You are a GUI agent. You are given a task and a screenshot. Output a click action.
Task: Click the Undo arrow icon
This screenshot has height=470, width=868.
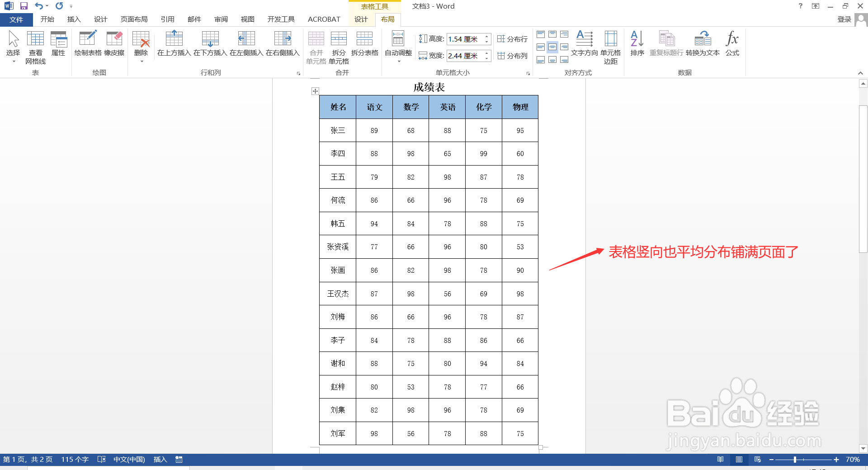(39, 6)
